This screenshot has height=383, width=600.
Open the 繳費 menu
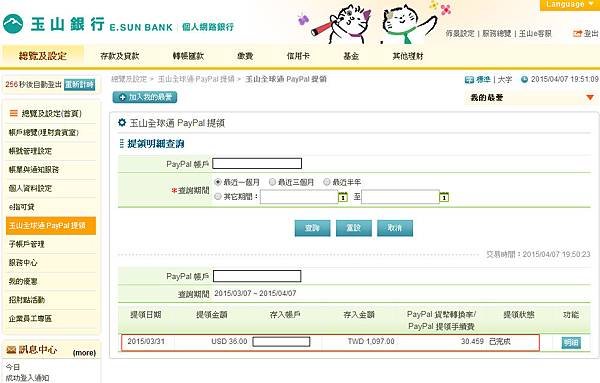point(245,56)
